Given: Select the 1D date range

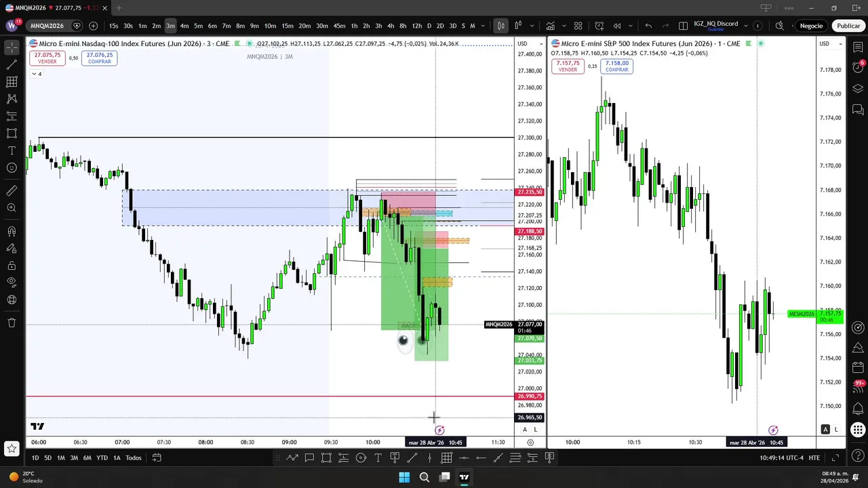Looking at the screenshot, I should coord(35,457).
